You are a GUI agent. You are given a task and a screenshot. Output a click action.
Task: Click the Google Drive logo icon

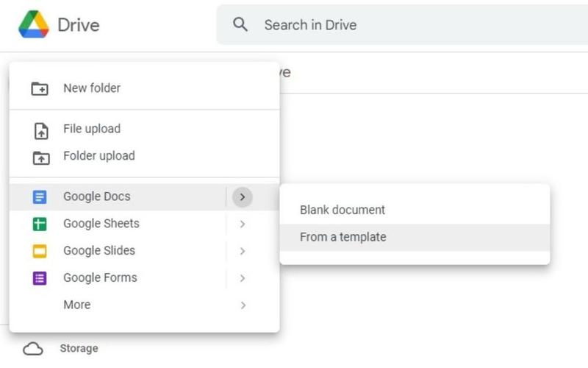[34, 24]
